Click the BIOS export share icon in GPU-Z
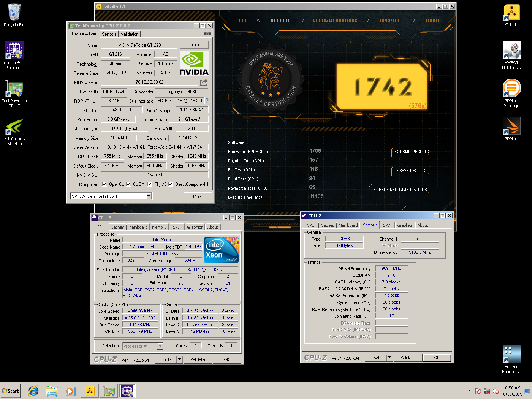This screenshot has width=532, height=399. [204, 82]
